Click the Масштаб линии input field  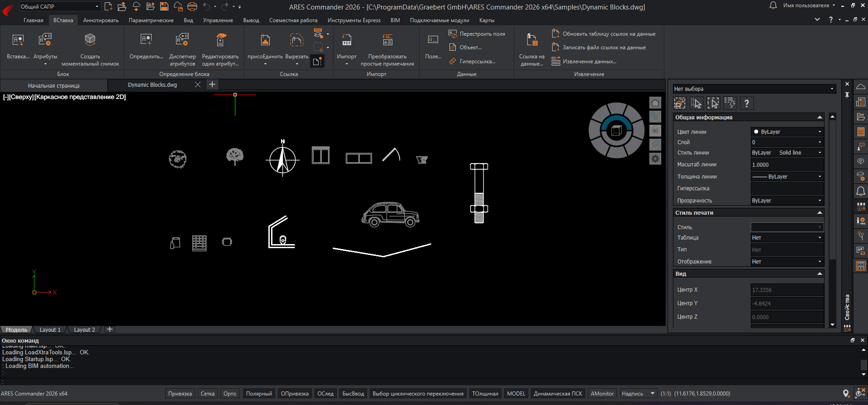(787, 165)
